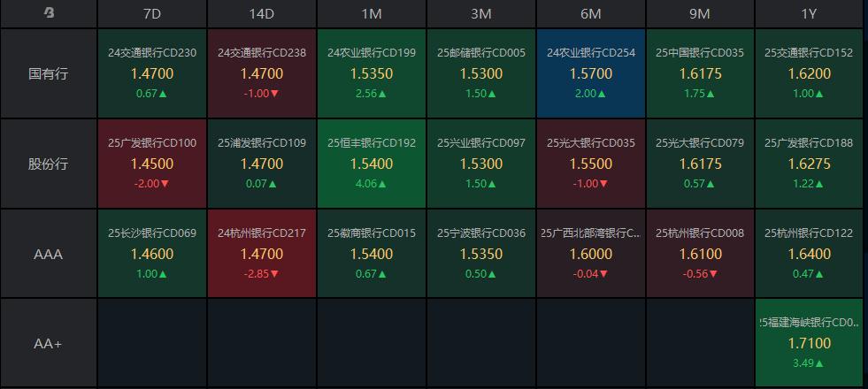Select the 24杭州银行CD217 red cell

[x=262, y=254]
